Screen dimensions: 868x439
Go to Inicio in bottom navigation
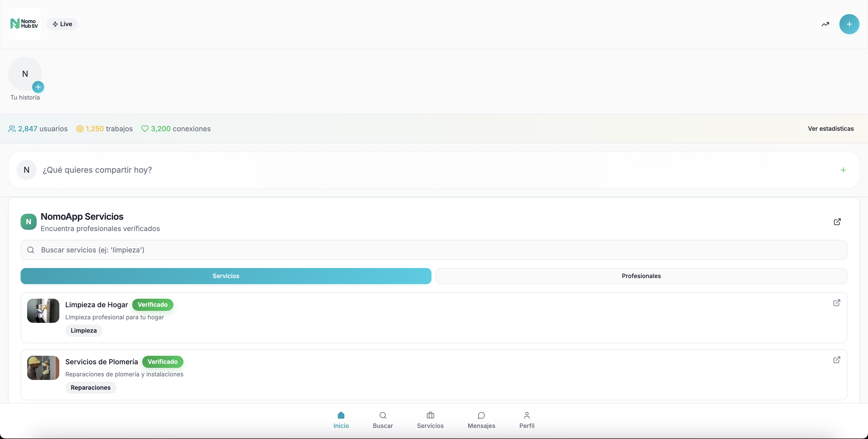click(341, 420)
